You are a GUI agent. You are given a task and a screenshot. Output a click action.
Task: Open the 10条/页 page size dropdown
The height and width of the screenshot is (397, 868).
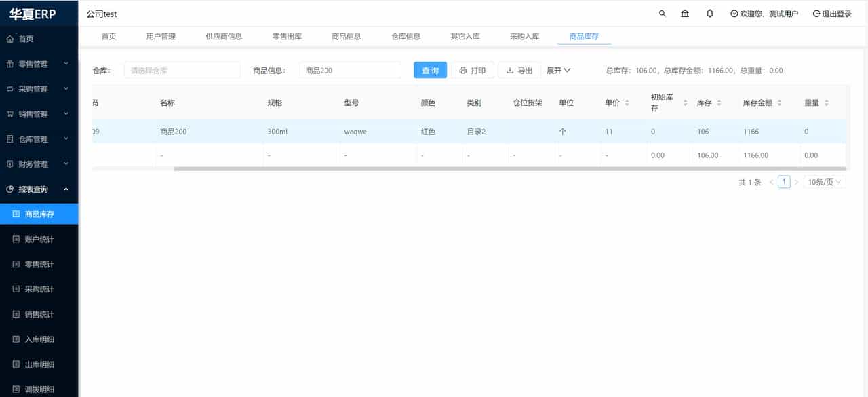click(824, 181)
